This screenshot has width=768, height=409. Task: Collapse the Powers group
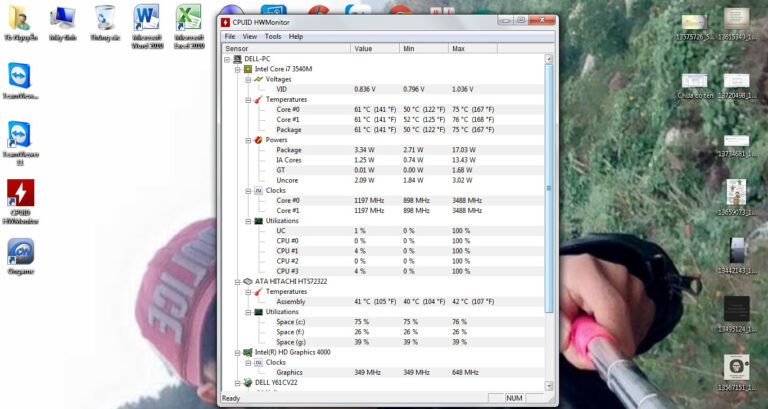pos(248,140)
